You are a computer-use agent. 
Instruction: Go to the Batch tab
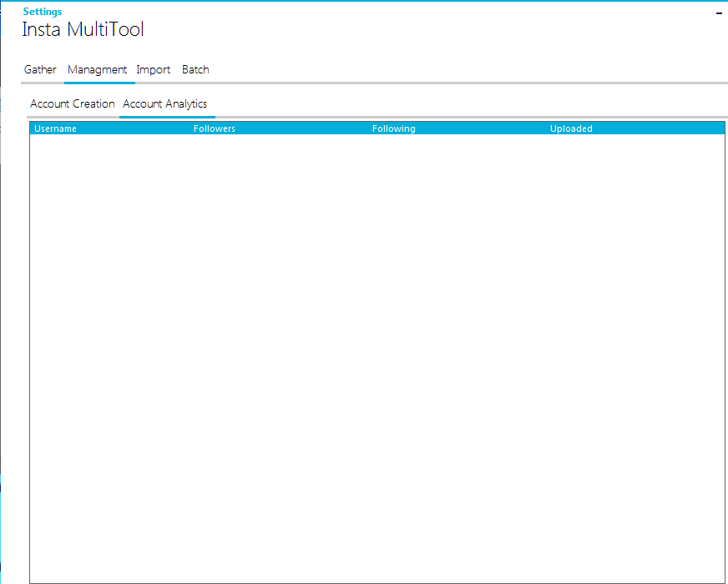195,69
